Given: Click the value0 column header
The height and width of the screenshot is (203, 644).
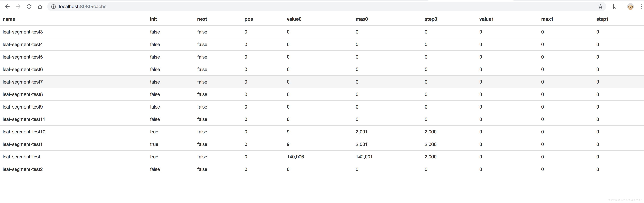Looking at the screenshot, I should point(294,19).
